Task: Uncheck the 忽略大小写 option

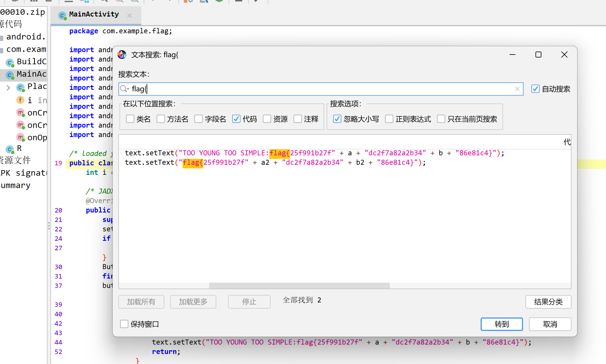Action: (337, 119)
